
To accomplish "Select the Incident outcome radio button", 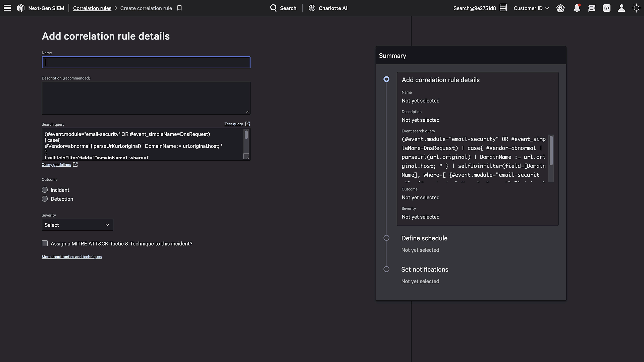I will (x=45, y=190).
